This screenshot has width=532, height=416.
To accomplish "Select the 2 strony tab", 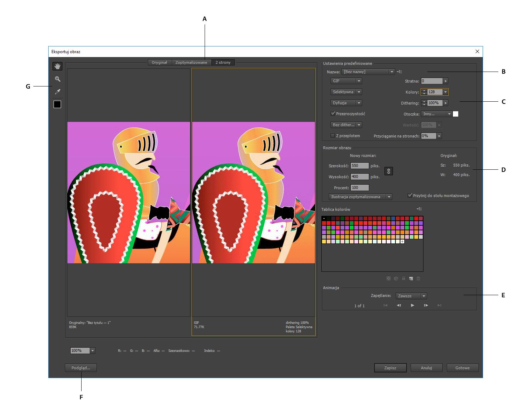I will [223, 62].
